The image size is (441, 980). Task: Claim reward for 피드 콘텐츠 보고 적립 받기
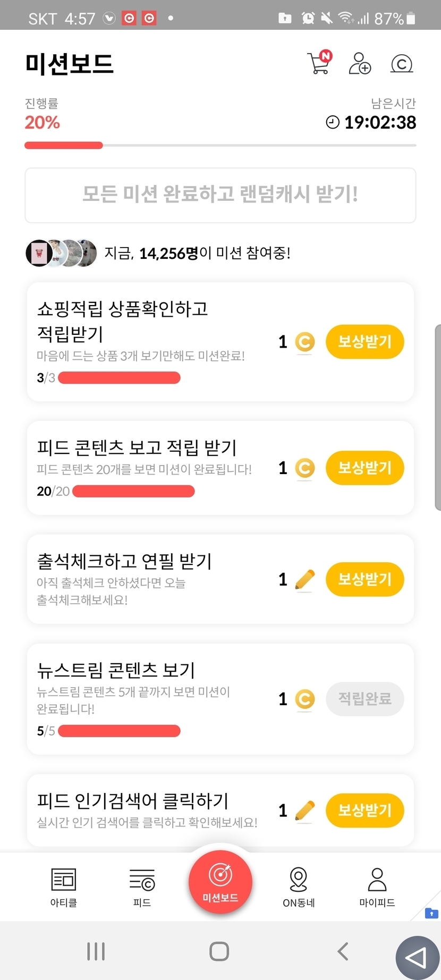[364, 468]
